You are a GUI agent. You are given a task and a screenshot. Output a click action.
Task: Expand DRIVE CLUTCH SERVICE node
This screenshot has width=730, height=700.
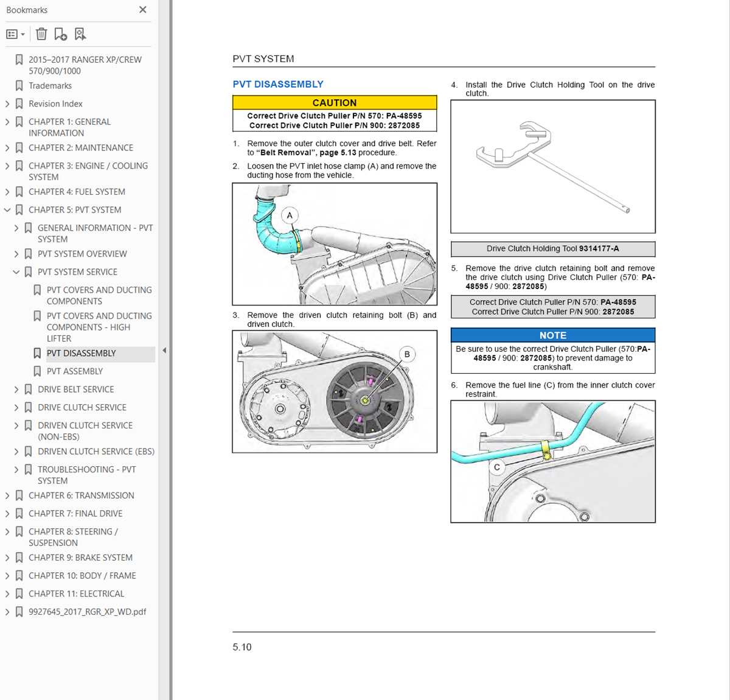click(16, 408)
